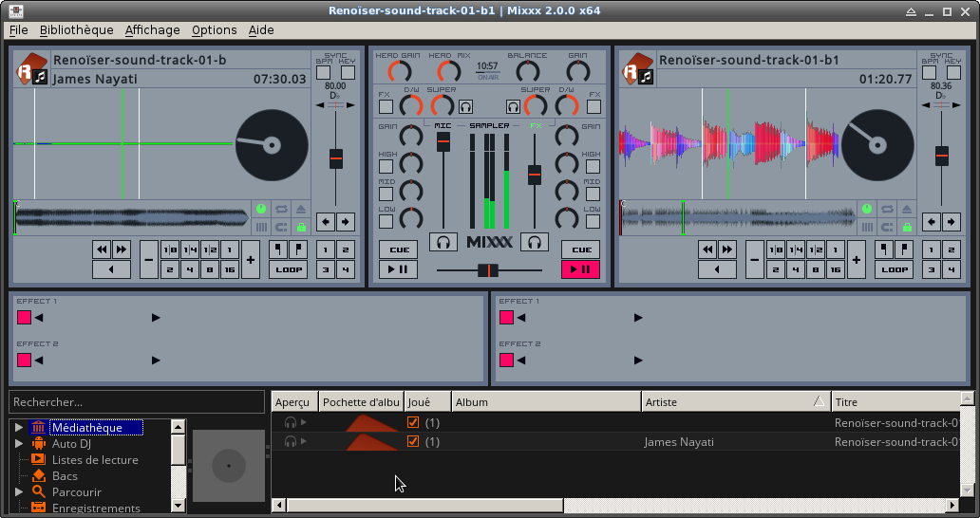Select next effect in left Effect 2
980x518 pixels.
(157, 361)
